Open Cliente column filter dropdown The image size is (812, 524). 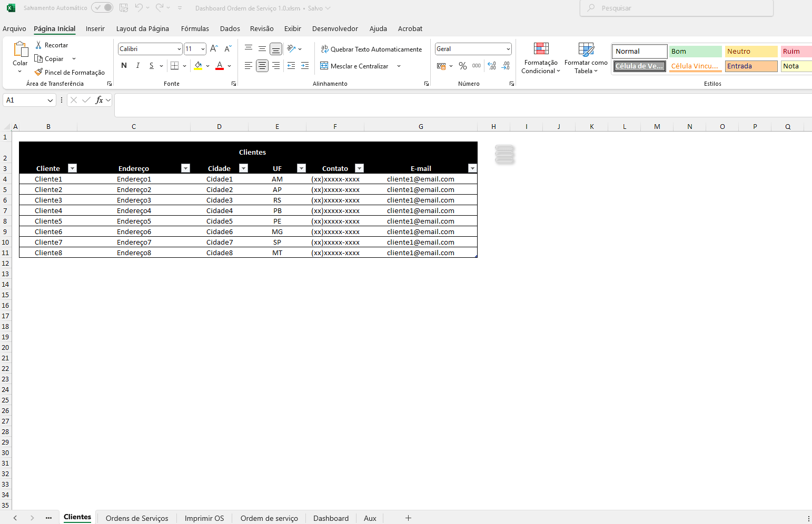click(x=73, y=168)
